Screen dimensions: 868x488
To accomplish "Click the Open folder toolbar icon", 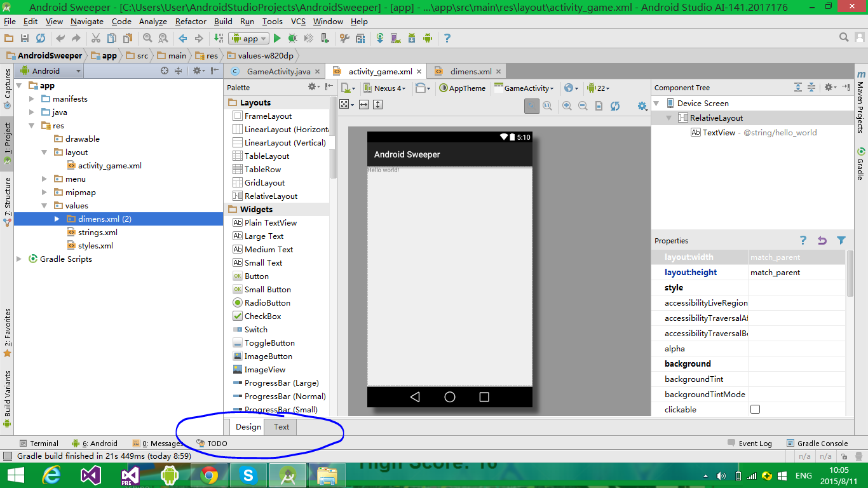I will pos(9,39).
